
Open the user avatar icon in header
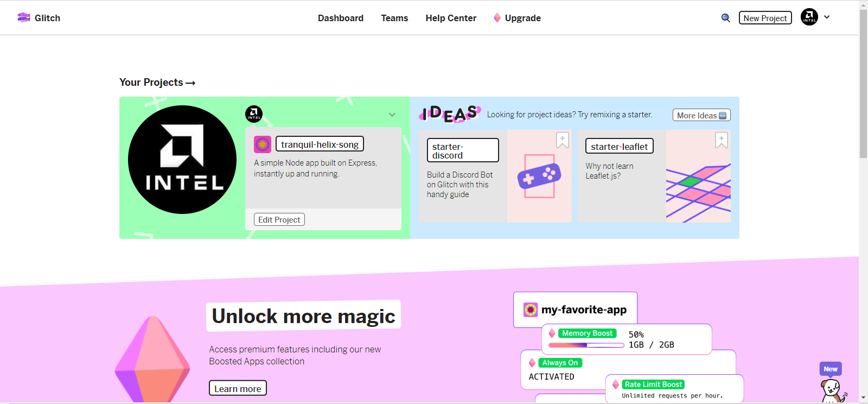click(x=809, y=17)
